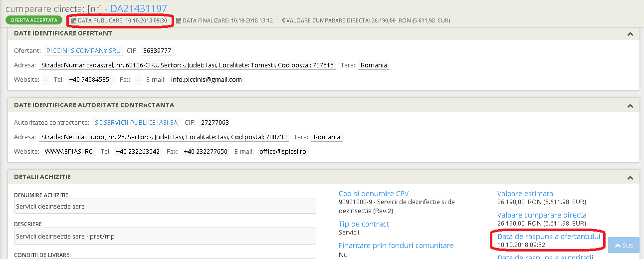Image resolution: width=644 pixels, height=259 pixels.
Task: Collapse the DATE IDENTIFICARE OFERTANT panel
Action: tap(630, 34)
